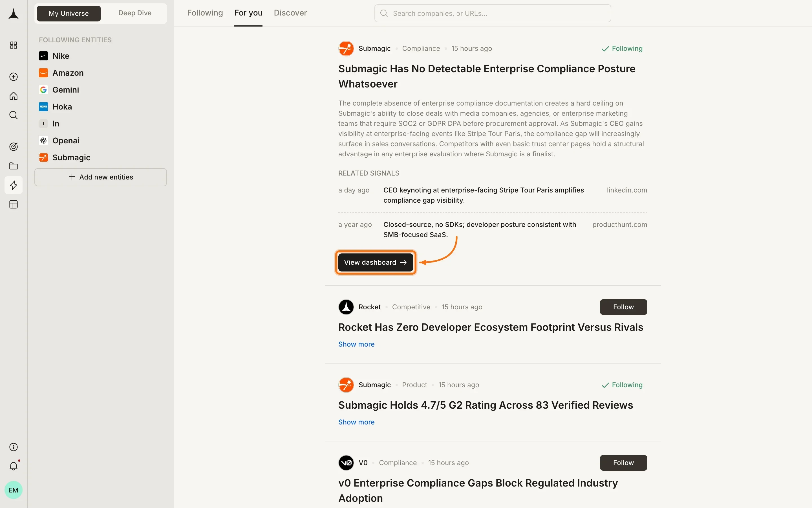Click the linkedin.com source
The image size is (812, 508).
627,190
